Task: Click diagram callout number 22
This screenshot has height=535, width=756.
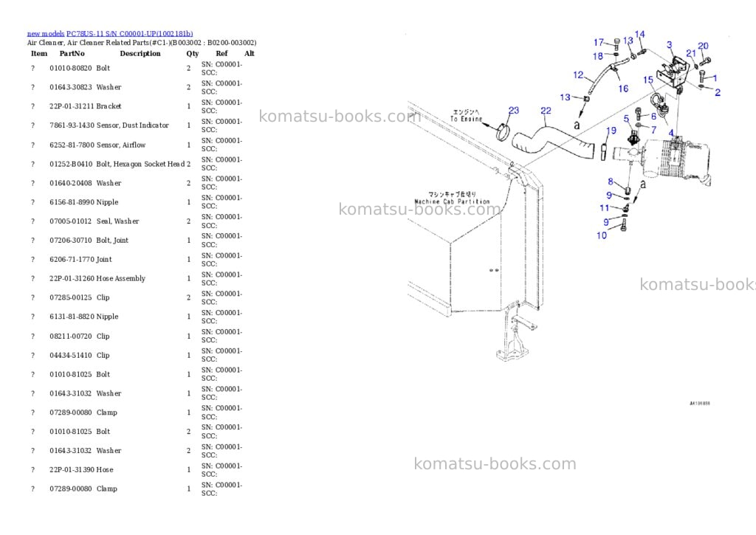Action: click(546, 111)
